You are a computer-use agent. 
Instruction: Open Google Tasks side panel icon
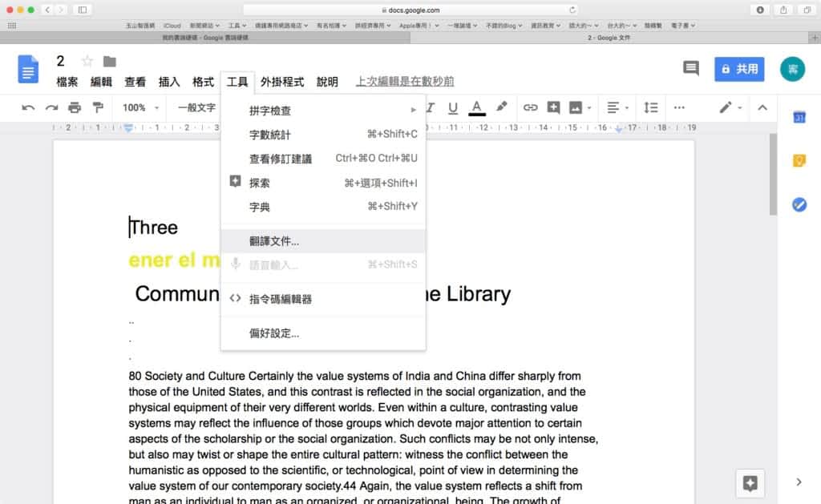[x=799, y=204]
